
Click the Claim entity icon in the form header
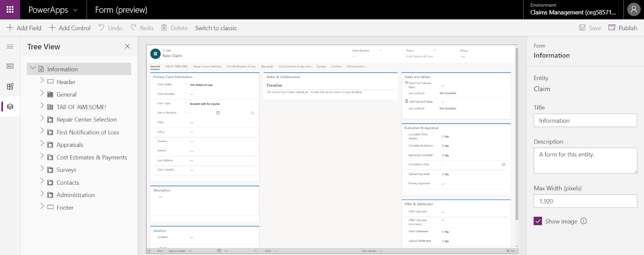pos(155,54)
